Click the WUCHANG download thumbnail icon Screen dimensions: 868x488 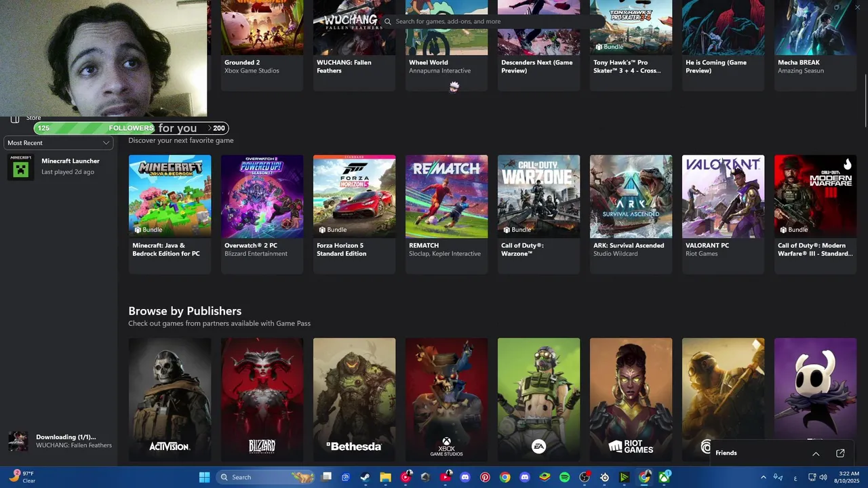click(18, 441)
